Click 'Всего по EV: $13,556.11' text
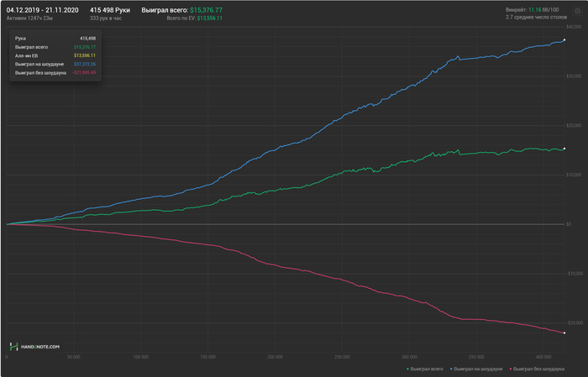Viewport: 588px width, 377px height. pos(194,18)
